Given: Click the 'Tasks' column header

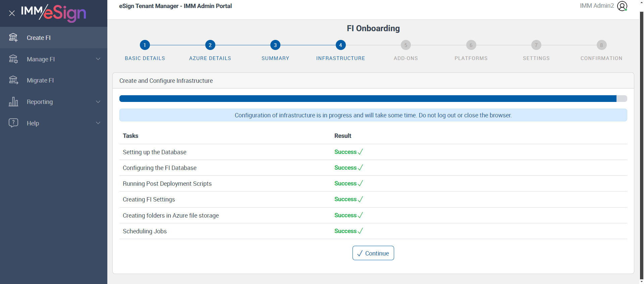Looking at the screenshot, I should (x=130, y=136).
